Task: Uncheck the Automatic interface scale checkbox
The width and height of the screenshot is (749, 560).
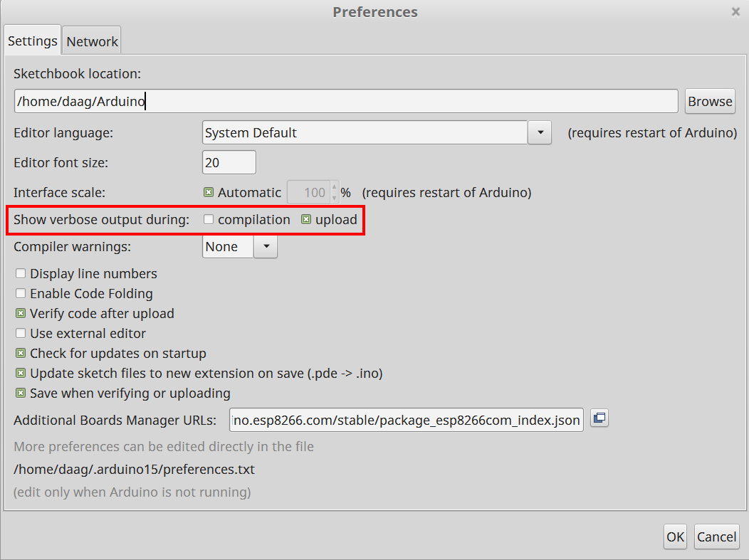Action: tap(209, 192)
